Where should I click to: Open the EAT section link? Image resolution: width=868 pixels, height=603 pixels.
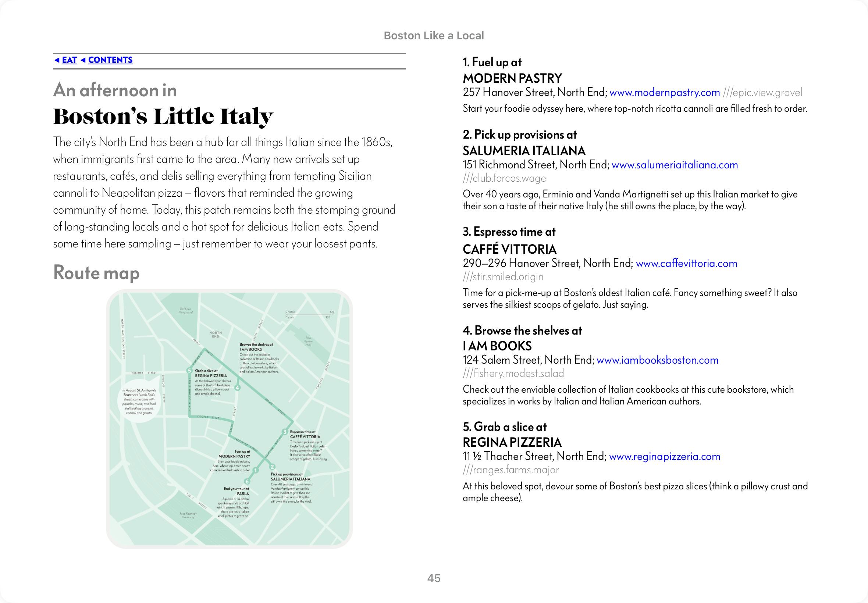coord(70,60)
